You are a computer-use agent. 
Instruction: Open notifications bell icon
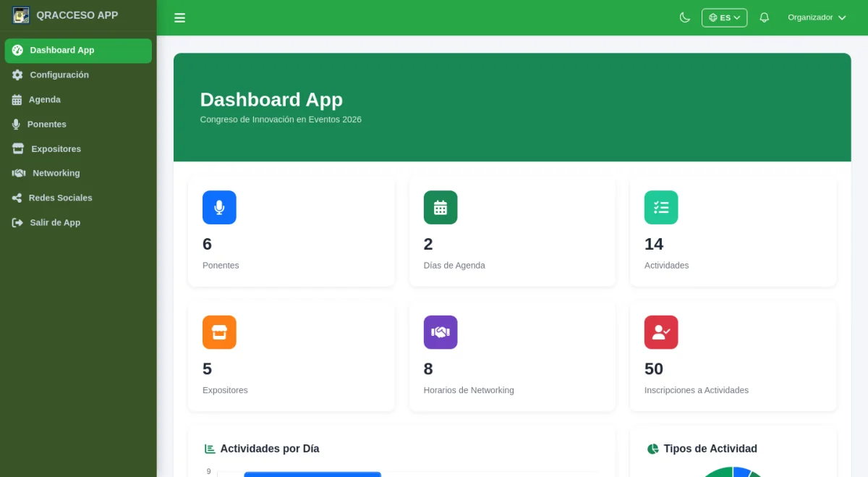tap(764, 17)
